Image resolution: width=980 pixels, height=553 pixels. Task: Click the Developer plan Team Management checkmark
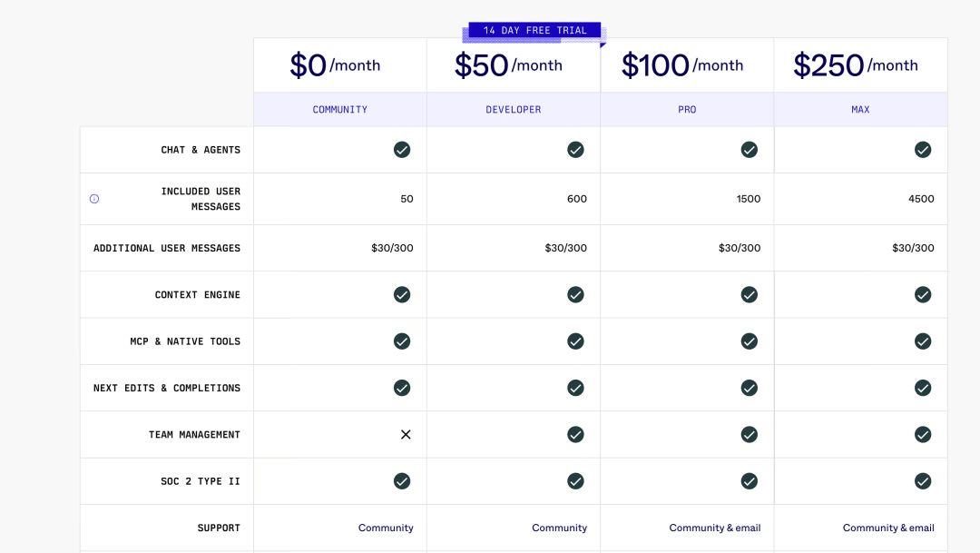coord(575,435)
